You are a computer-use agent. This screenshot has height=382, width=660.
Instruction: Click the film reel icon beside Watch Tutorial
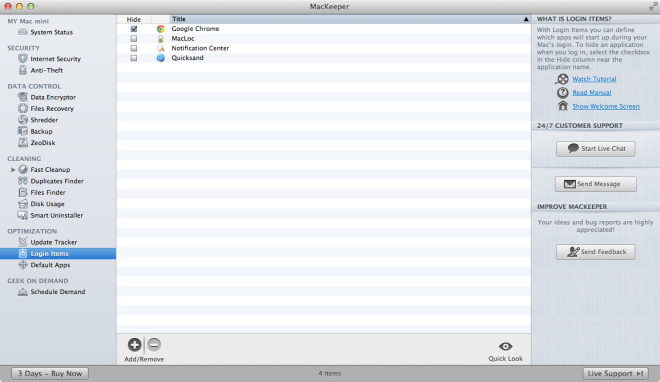(562, 79)
